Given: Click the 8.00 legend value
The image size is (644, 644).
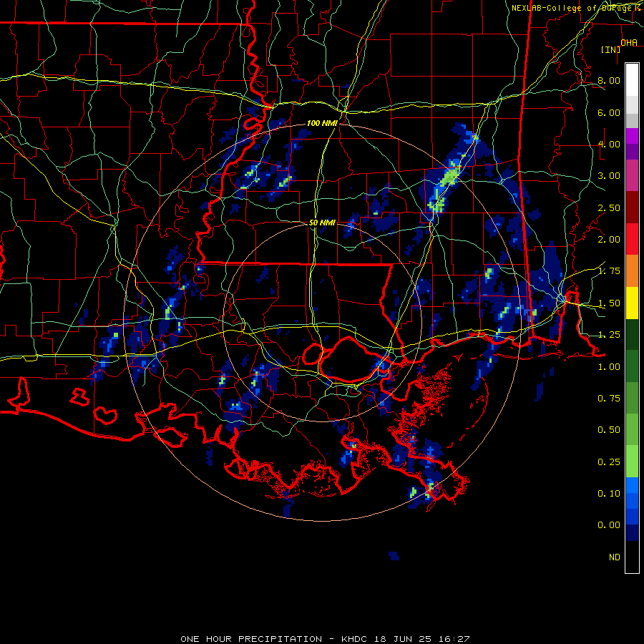Looking at the screenshot, I should pos(609,80).
